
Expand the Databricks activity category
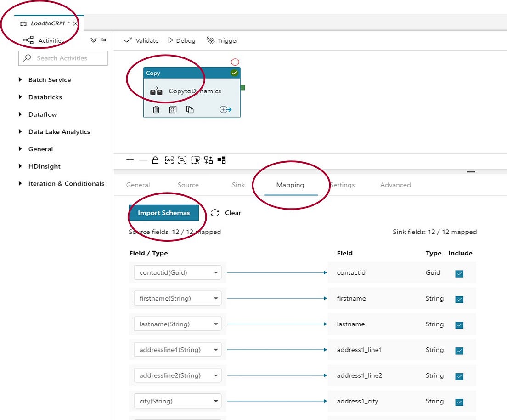click(45, 97)
